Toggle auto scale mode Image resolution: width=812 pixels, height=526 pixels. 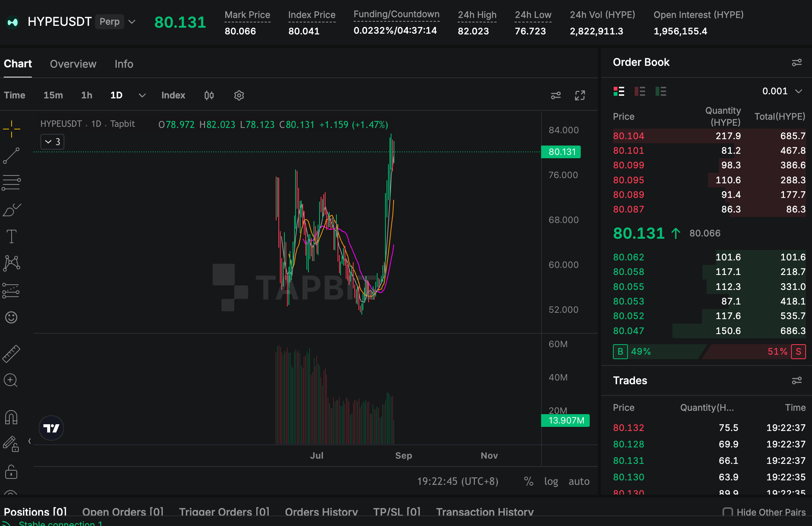tap(579, 481)
